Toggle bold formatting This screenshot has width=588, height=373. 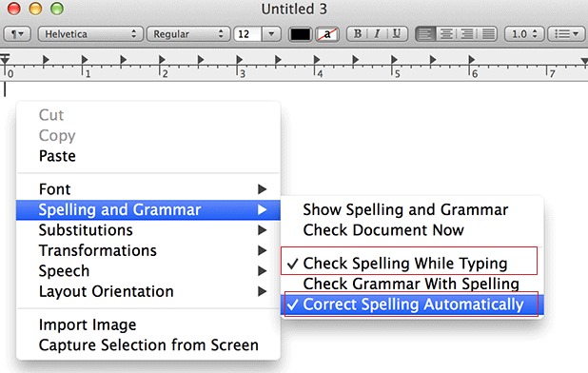(357, 34)
